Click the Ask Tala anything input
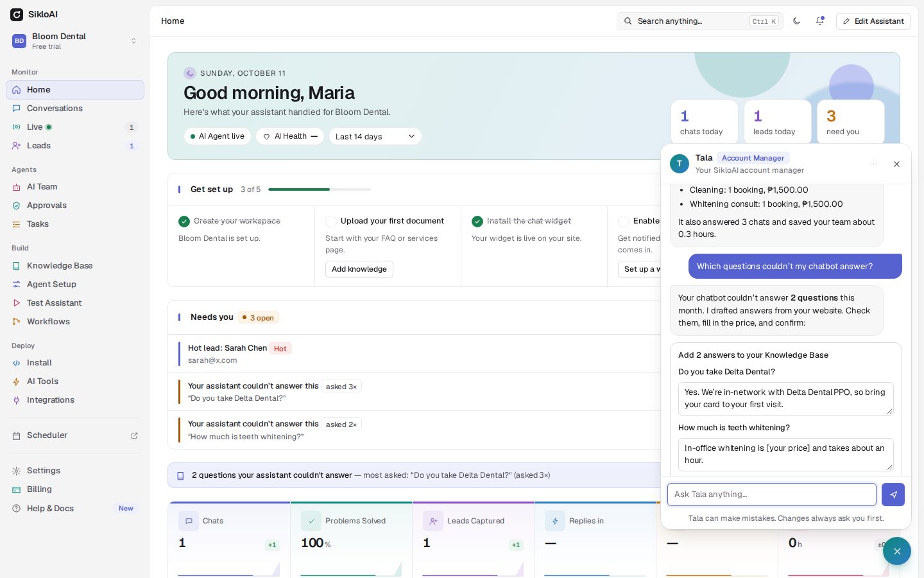 [x=772, y=495]
